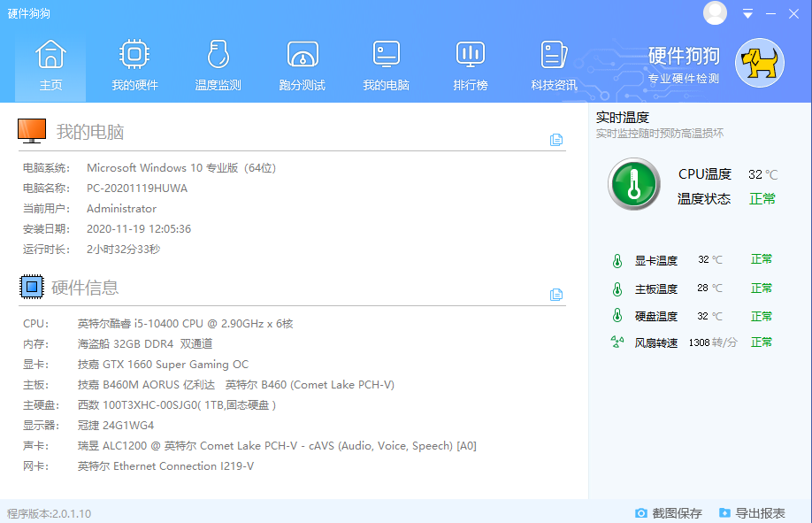Click the 主板温度 thermometer icon
The height and width of the screenshot is (523, 812).
[617, 288]
